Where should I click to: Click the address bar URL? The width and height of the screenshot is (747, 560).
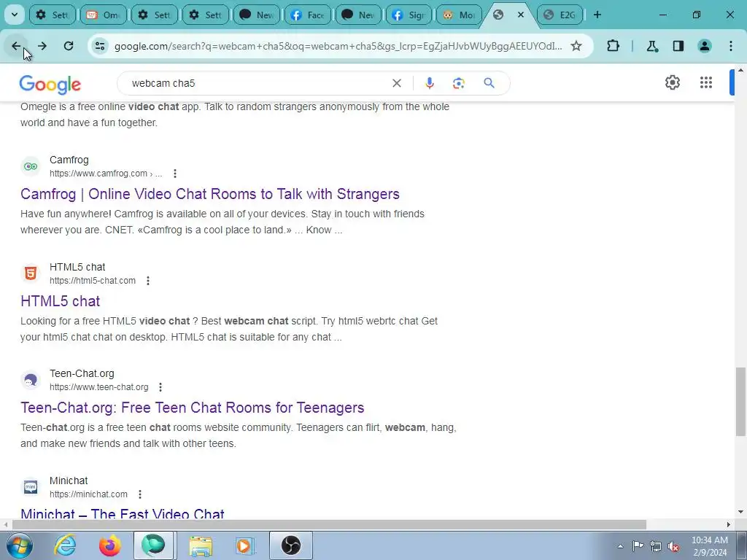[338, 46]
